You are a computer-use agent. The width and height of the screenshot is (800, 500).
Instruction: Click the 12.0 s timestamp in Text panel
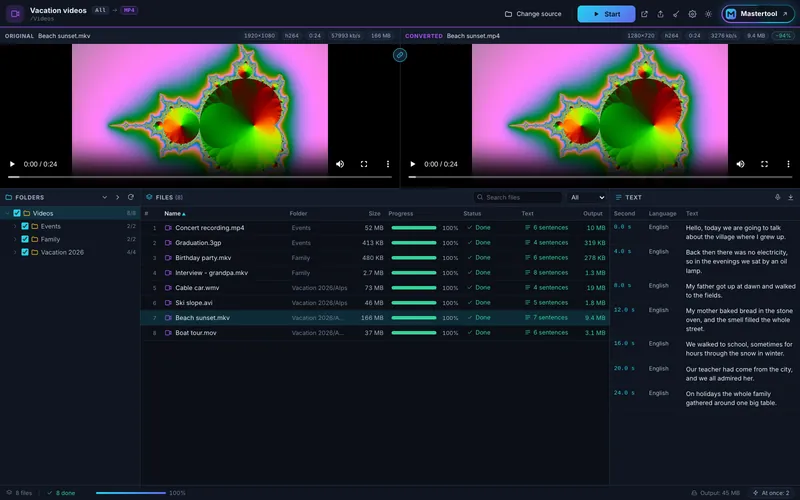pos(624,310)
